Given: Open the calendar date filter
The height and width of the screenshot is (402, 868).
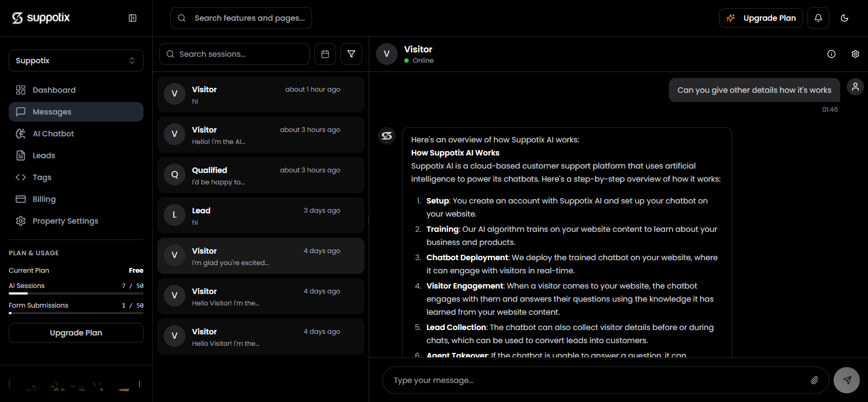Looking at the screenshot, I should tap(325, 54).
